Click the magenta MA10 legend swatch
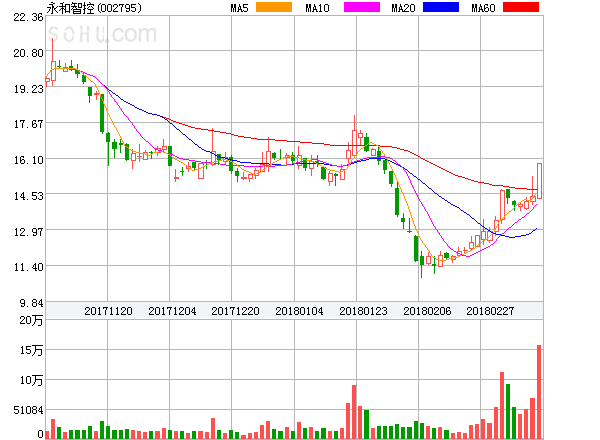Viewport: 600px width, 440px height. coord(362,7)
